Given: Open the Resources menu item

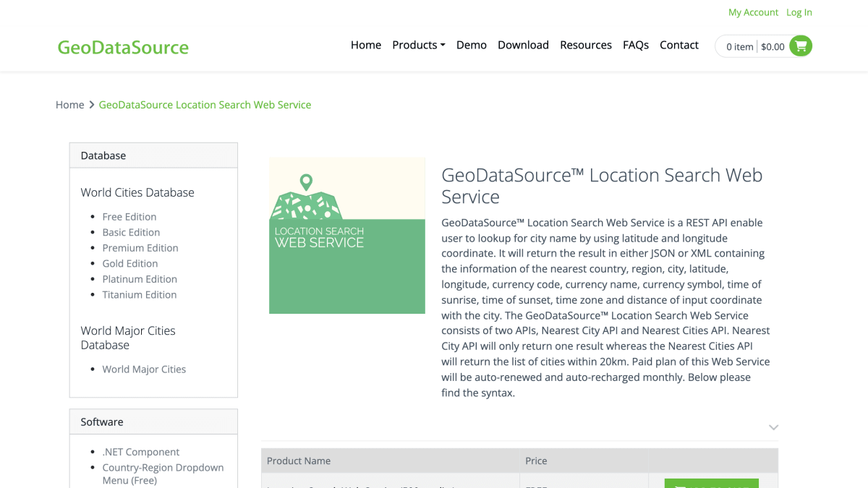Looking at the screenshot, I should (x=586, y=45).
